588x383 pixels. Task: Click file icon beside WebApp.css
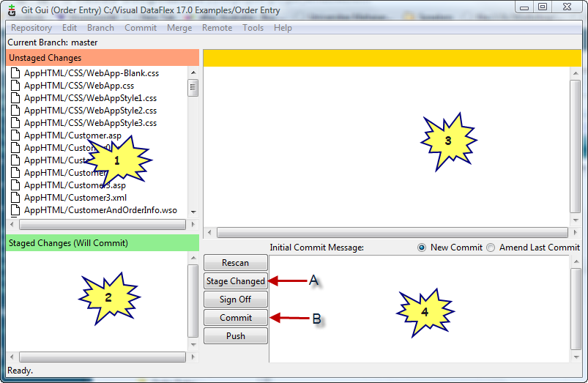16,86
